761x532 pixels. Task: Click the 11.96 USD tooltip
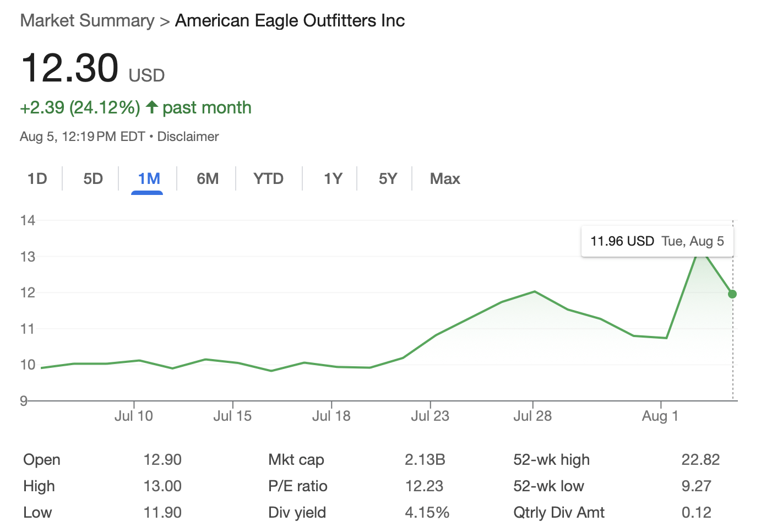click(x=657, y=241)
